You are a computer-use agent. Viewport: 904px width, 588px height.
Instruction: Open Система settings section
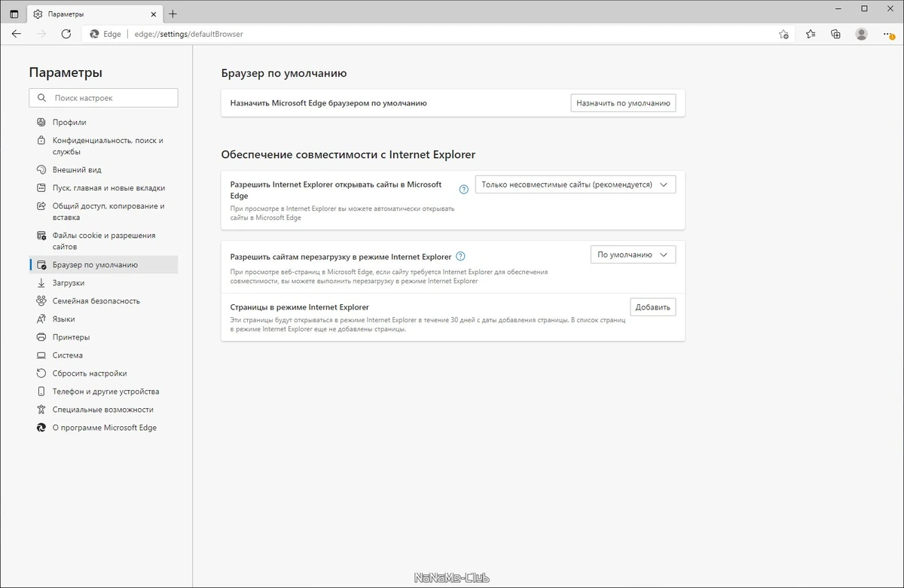(103, 355)
